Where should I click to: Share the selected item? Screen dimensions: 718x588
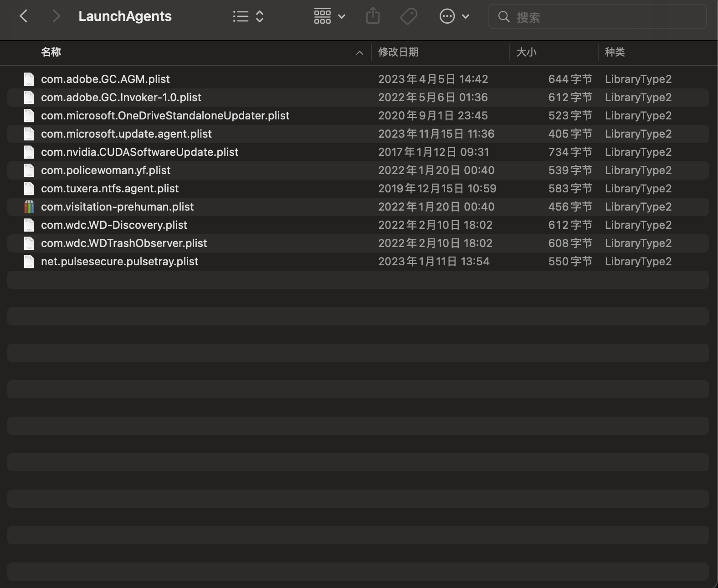pyautogui.click(x=373, y=16)
